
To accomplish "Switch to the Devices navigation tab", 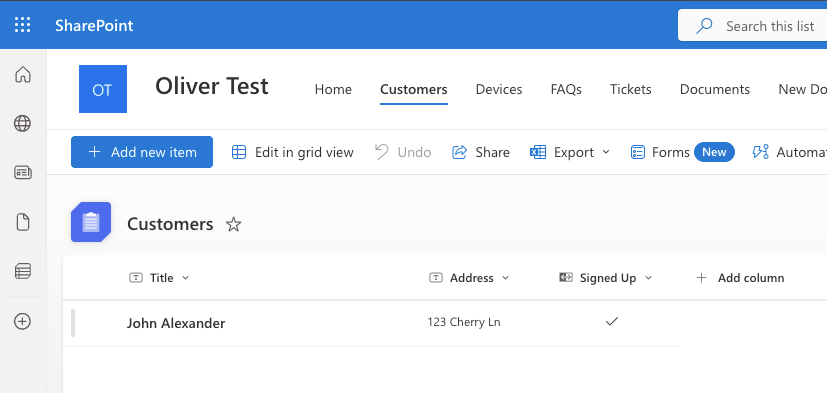I will 499,90.
